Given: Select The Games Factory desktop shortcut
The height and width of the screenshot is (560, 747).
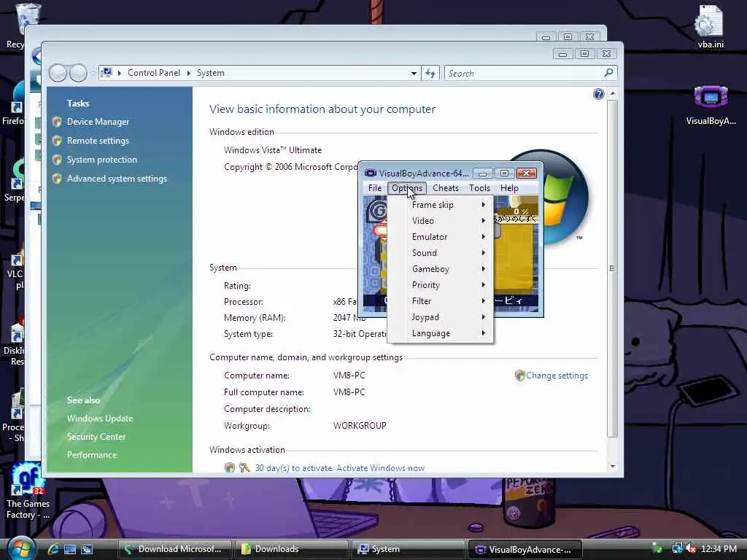Looking at the screenshot, I should point(28,491).
